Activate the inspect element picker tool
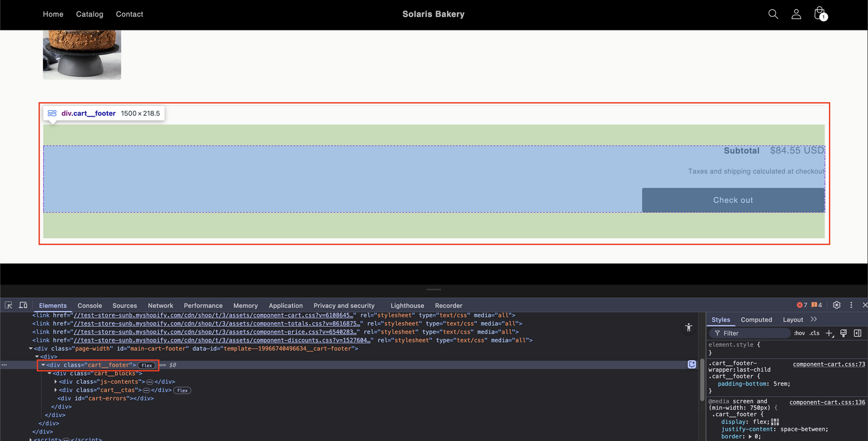 tap(8, 305)
